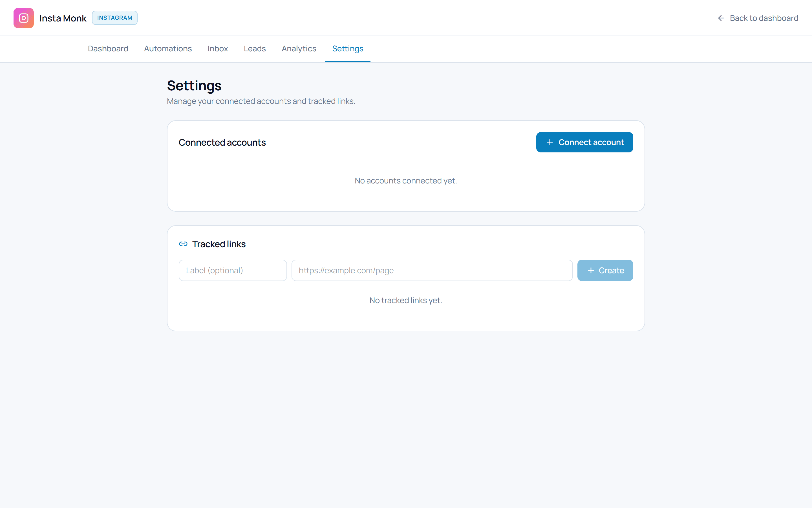
Task: Click the Tracked links heading
Action: click(x=219, y=244)
